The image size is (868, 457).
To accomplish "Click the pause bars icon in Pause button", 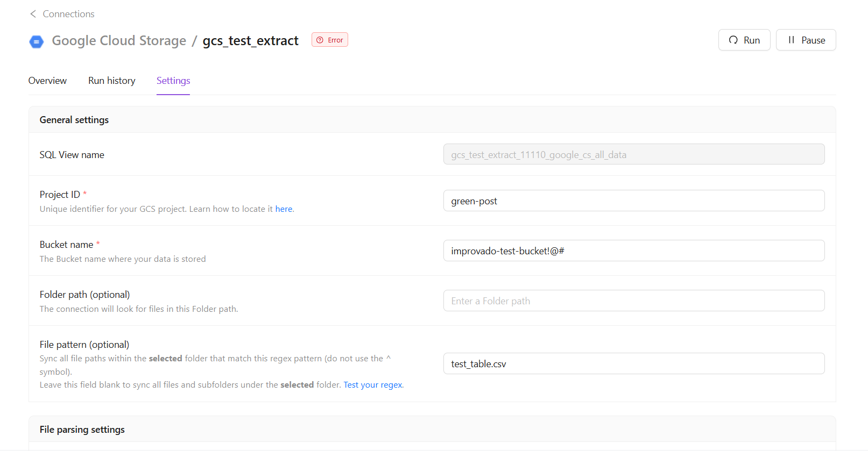I will pos(791,40).
